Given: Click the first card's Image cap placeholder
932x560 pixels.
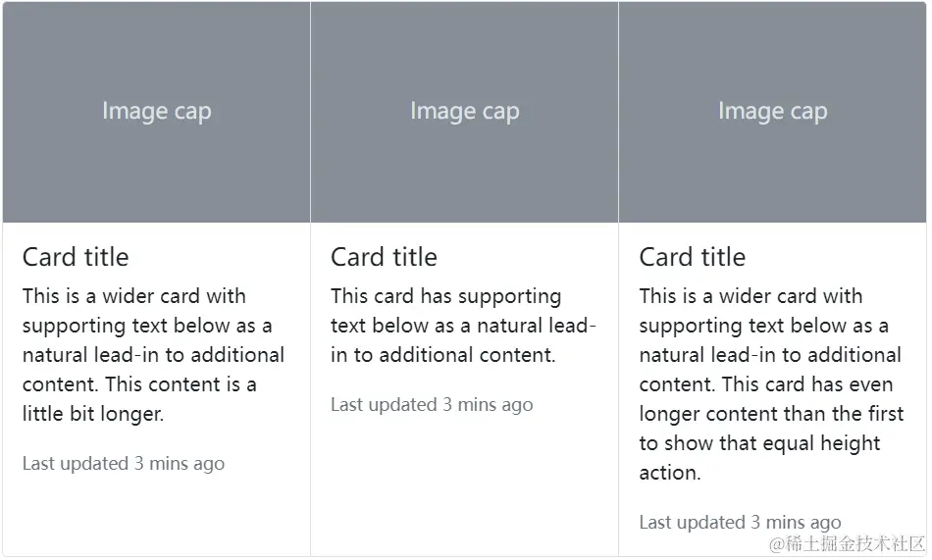Looking at the screenshot, I should pos(156,112).
